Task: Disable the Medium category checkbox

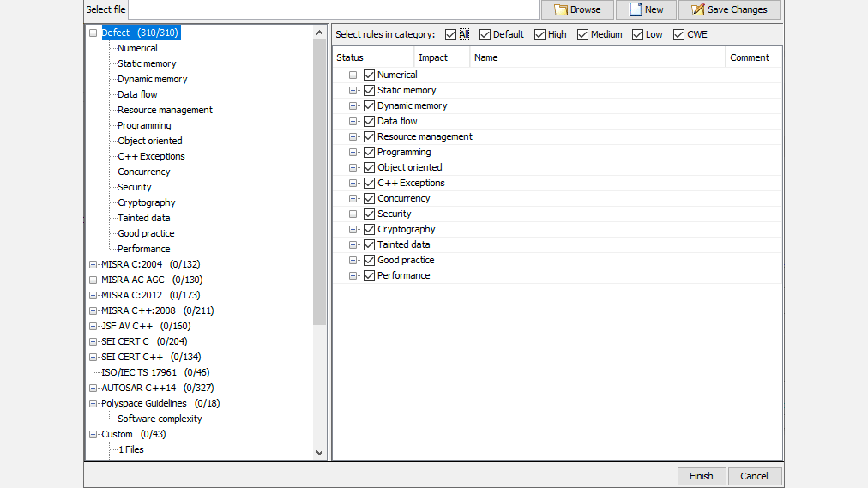Action: coord(582,34)
